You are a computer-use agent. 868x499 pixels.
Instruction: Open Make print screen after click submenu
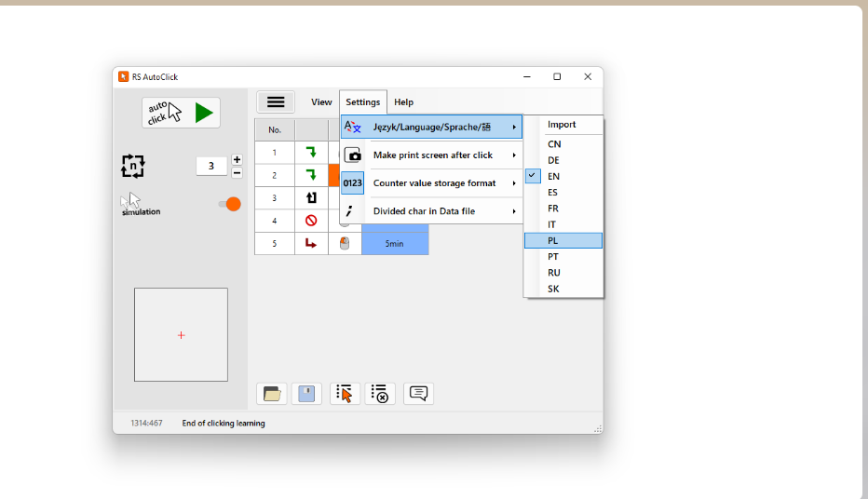pos(432,155)
